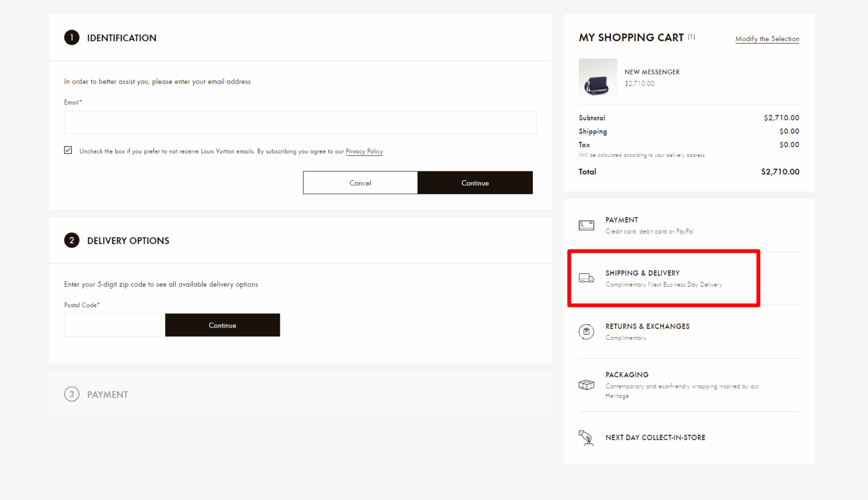Uncheck the Louis Vuitton emails subscription checkbox

[x=68, y=150]
